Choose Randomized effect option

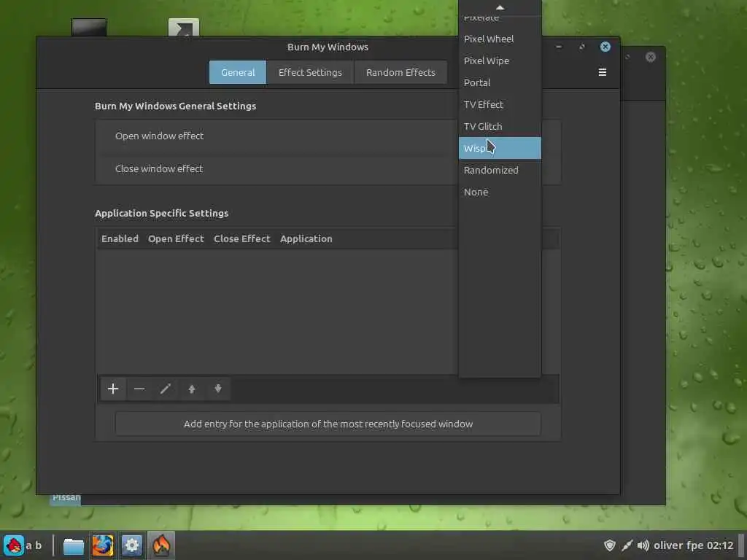tap(500, 170)
